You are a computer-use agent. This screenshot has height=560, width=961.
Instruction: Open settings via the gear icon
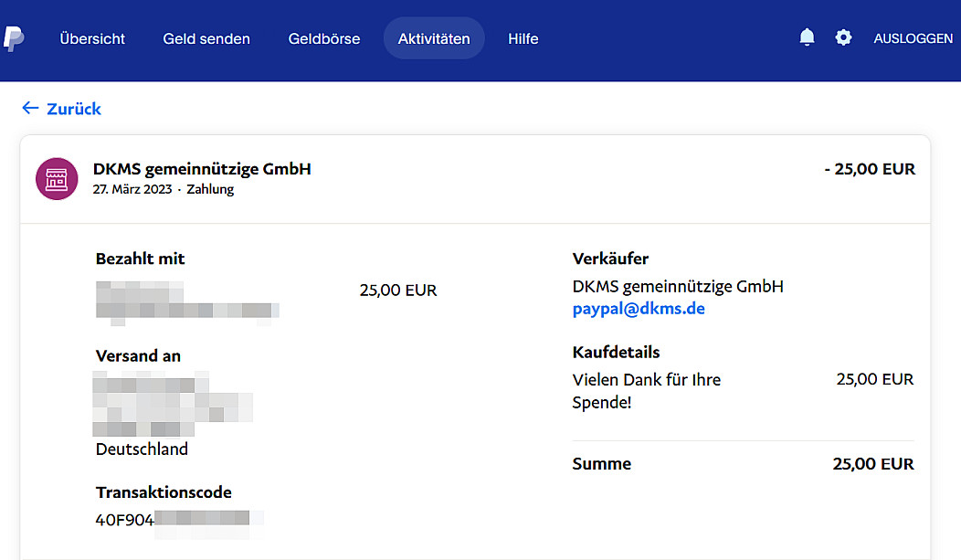click(843, 37)
